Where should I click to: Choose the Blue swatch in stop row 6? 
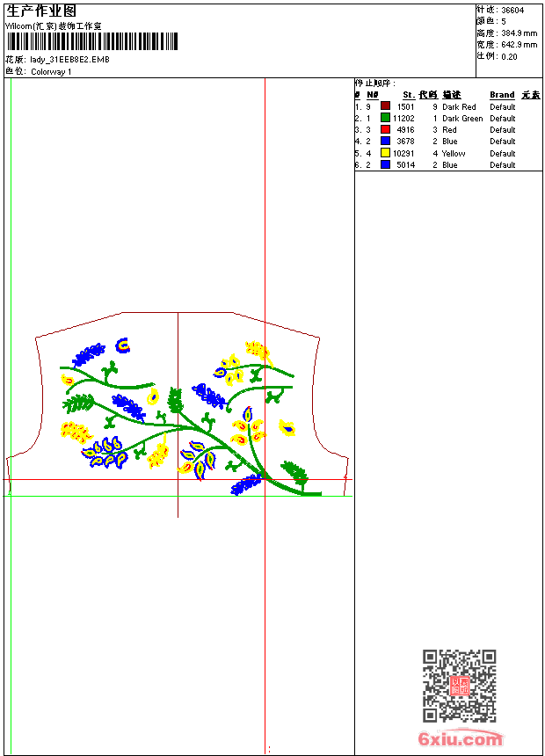coord(385,164)
